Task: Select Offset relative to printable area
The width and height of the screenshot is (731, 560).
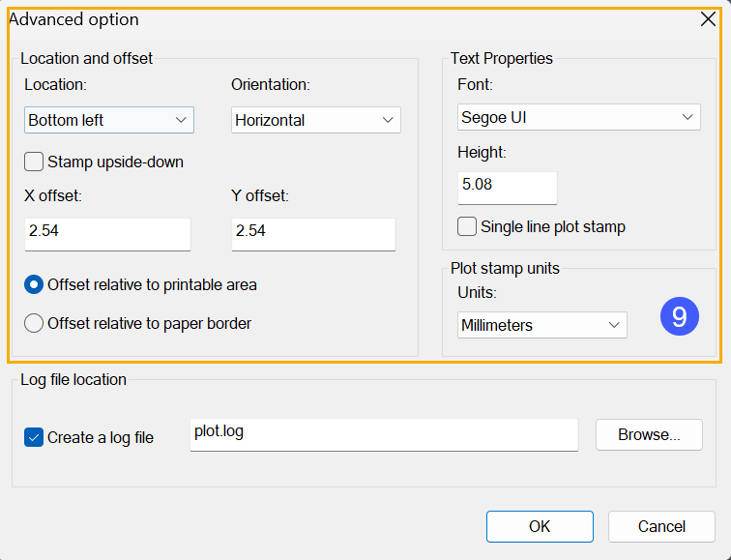Action: pos(34,284)
